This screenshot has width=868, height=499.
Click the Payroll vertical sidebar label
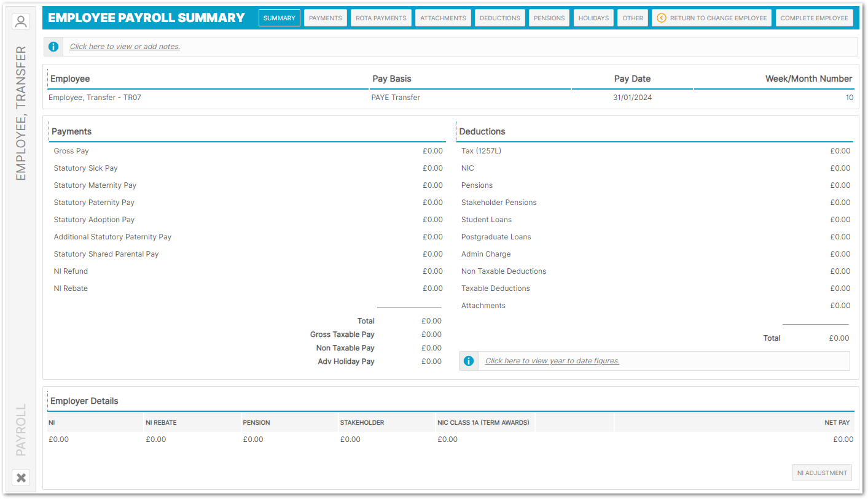point(21,430)
